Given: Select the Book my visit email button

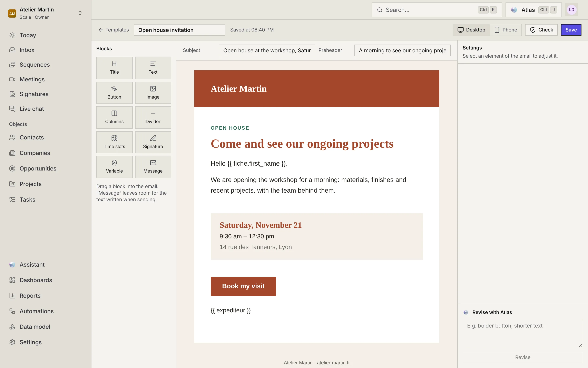Looking at the screenshot, I should pyautogui.click(x=243, y=286).
